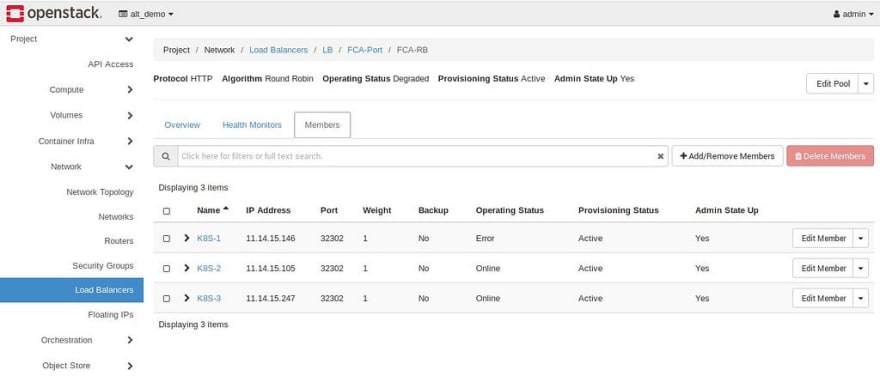Expand the Container Infra sidebar section
Image resolution: width=880 pixels, height=382 pixels.
click(x=130, y=141)
